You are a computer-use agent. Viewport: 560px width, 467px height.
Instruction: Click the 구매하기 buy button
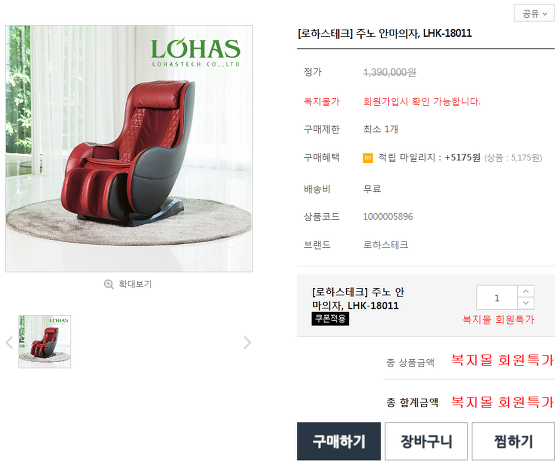pos(339,441)
